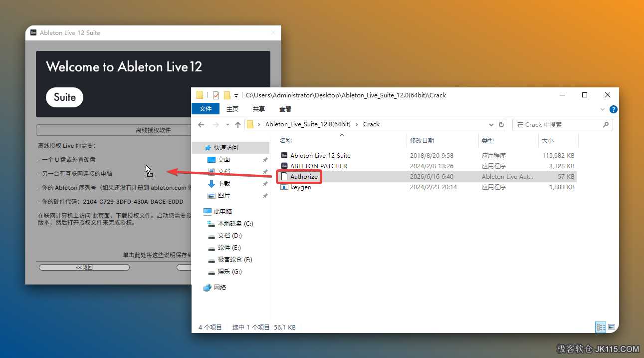Viewport: 644px width, 358px height.
Task: Open quick access toolbar customize dropdown
Action: pyautogui.click(x=236, y=95)
